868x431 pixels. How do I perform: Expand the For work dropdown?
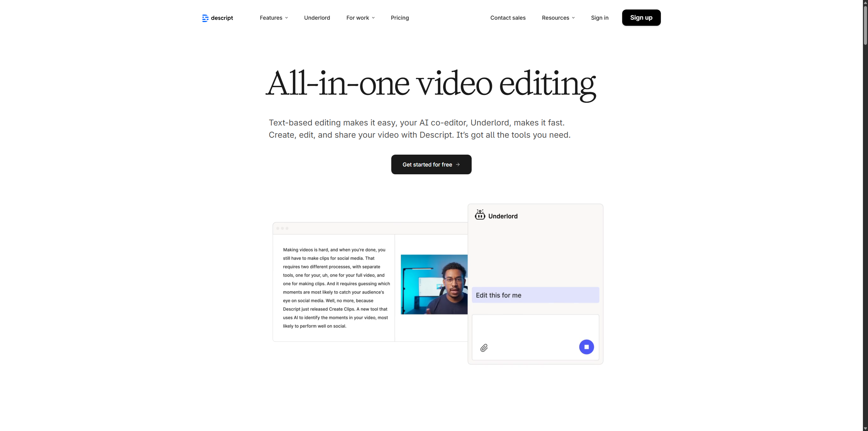pos(360,18)
